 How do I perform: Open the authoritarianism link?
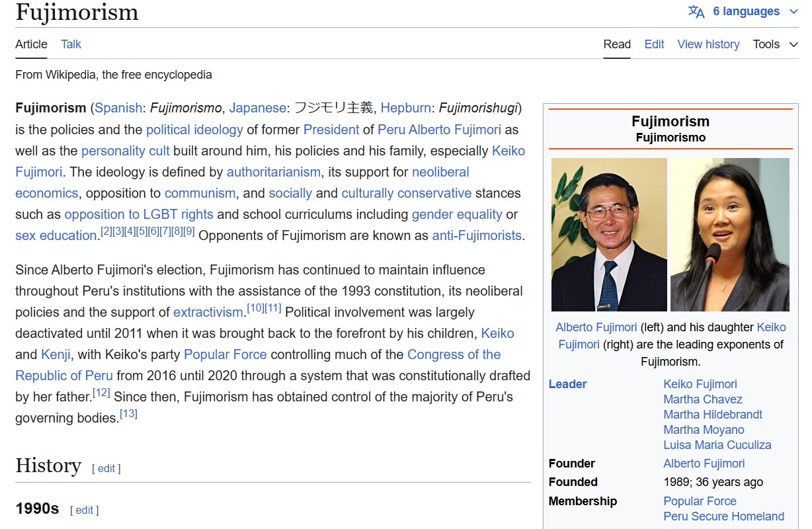coord(274,172)
